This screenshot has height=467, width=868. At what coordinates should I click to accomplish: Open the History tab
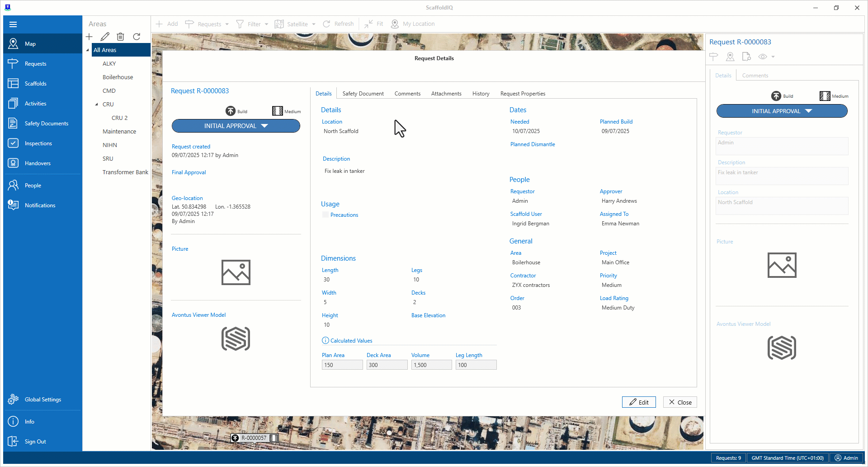tap(481, 94)
